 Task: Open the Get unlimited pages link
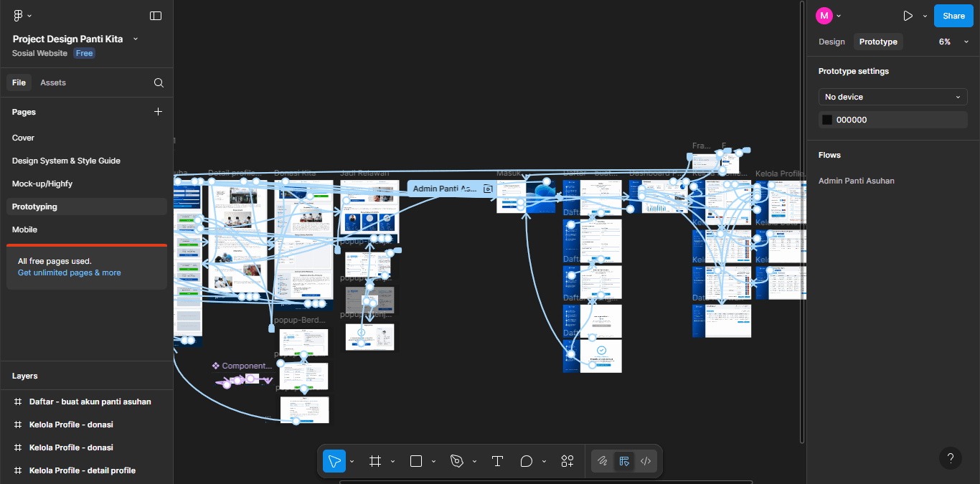(x=68, y=272)
